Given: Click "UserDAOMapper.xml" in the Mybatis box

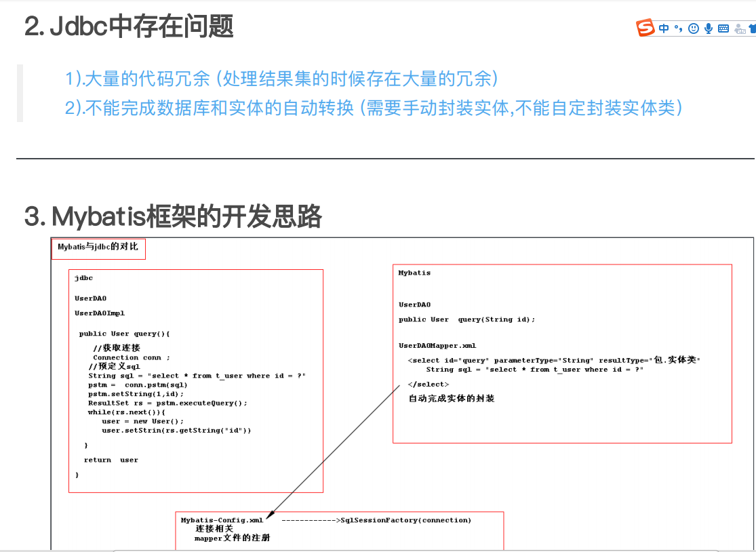Looking at the screenshot, I should (x=437, y=346).
